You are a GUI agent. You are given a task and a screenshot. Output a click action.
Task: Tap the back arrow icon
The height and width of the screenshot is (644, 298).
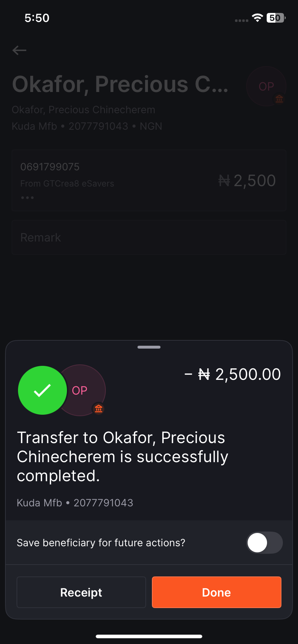click(x=19, y=50)
